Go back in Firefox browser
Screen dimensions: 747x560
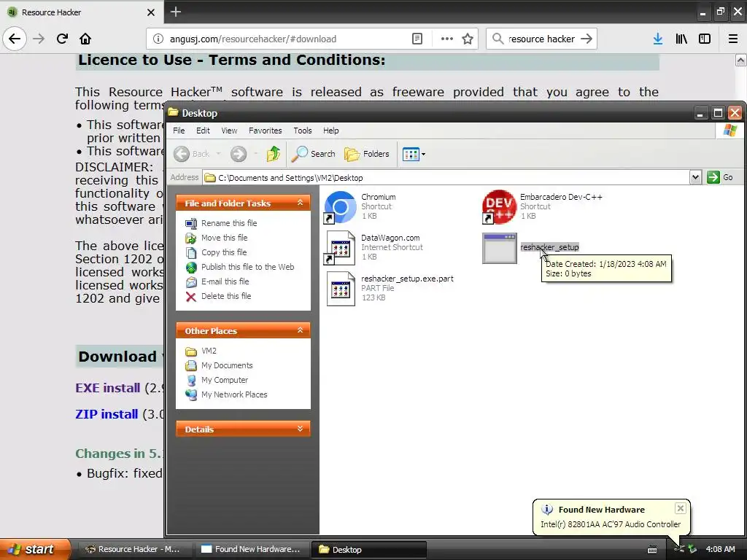15,39
